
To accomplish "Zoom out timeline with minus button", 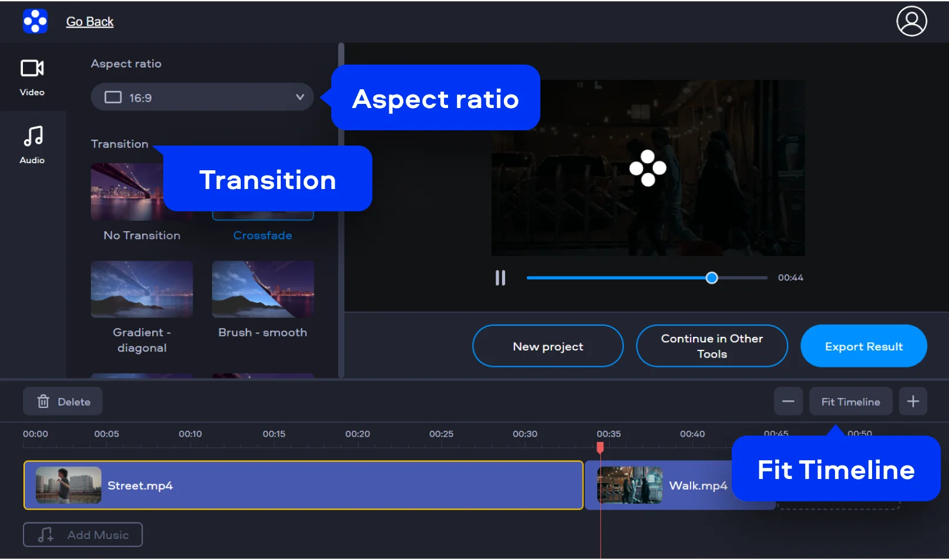I will click(788, 402).
